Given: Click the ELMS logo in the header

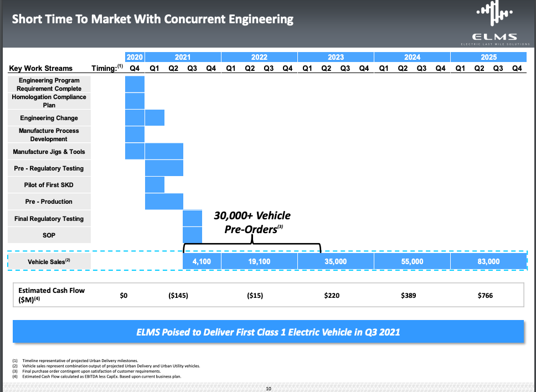Looking at the screenshot, I should (496, 23).
